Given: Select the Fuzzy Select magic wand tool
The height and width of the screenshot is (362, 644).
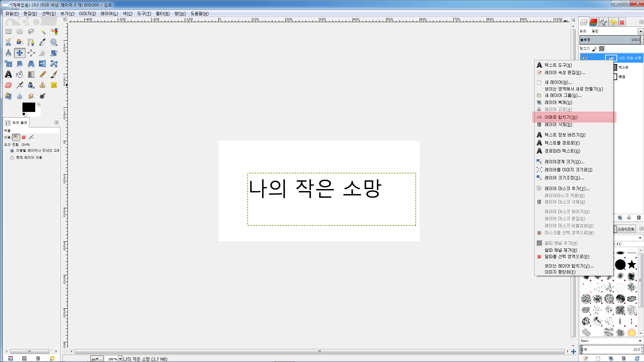Looking at the screenshot, I should [43, 32].
